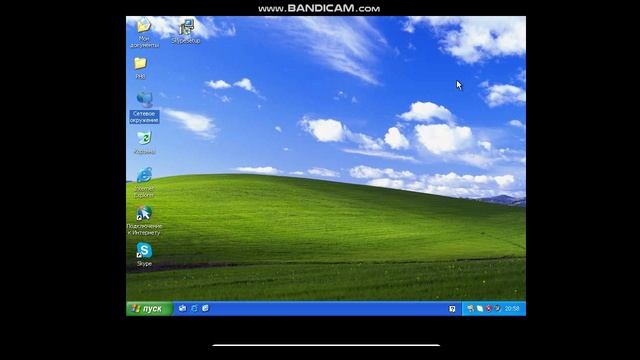Open the Мои документы desktop icon
Viewport: 640px width, 360px height.
tap(144, 32)
